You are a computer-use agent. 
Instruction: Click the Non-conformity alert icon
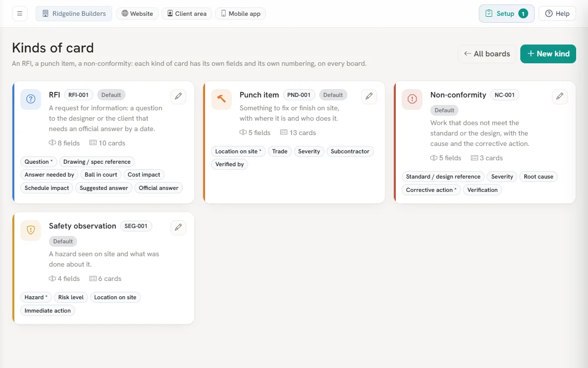point(412,99)
